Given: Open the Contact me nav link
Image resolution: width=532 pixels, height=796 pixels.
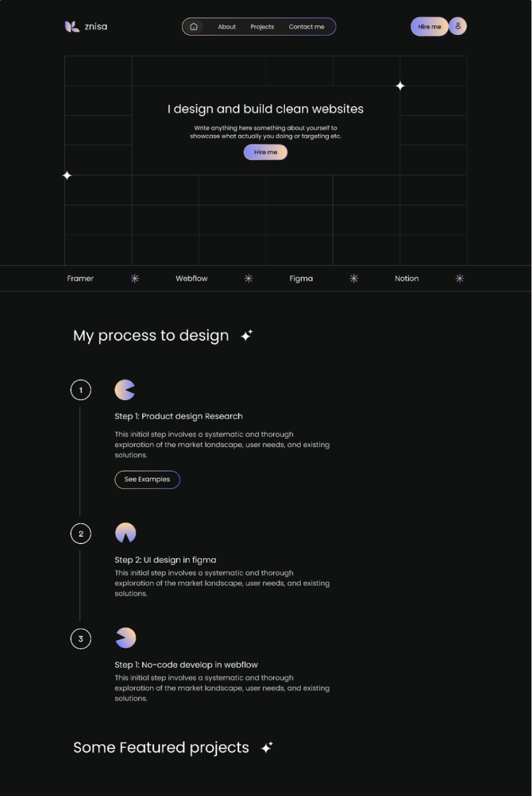Looking at the screenshot, I should 306,27.
